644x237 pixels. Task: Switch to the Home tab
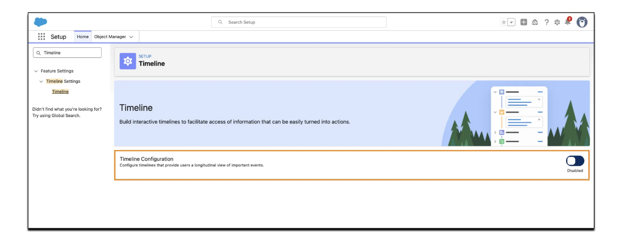83,37
